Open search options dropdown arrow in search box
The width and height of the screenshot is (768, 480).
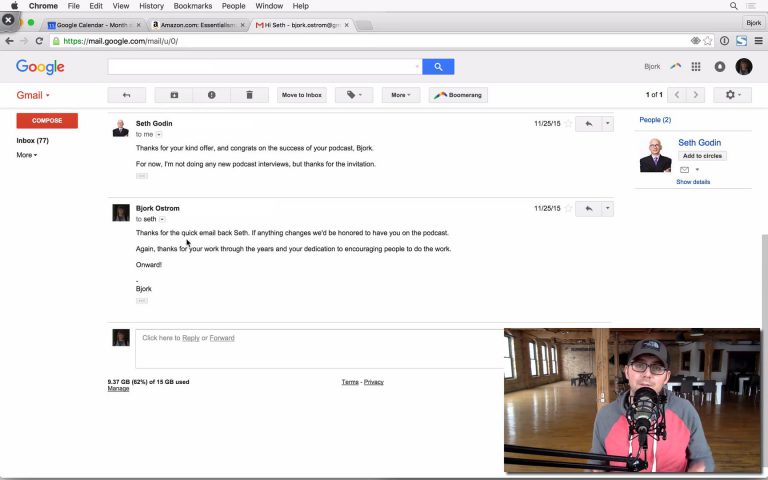click(417, 67)
